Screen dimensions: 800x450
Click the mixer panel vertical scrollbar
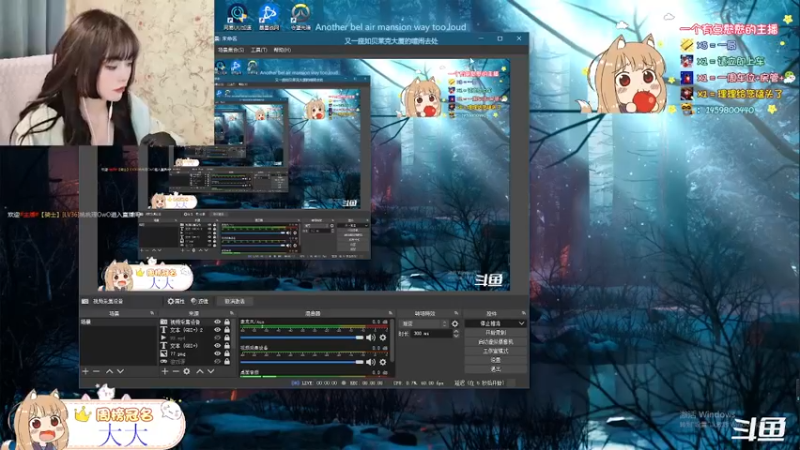(x=392, y=342)
